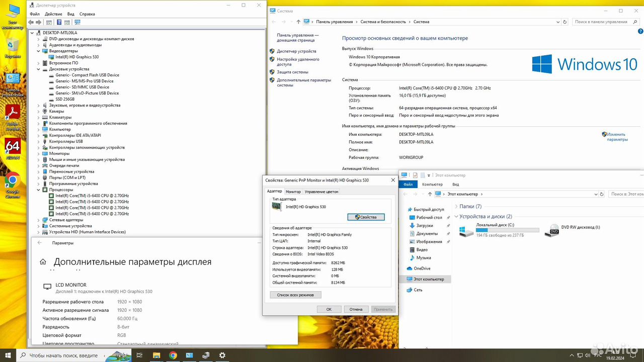Click the blue Help icon in Device Manager toolbar
The height and width of the screenshot is (362, 644).
59,22
